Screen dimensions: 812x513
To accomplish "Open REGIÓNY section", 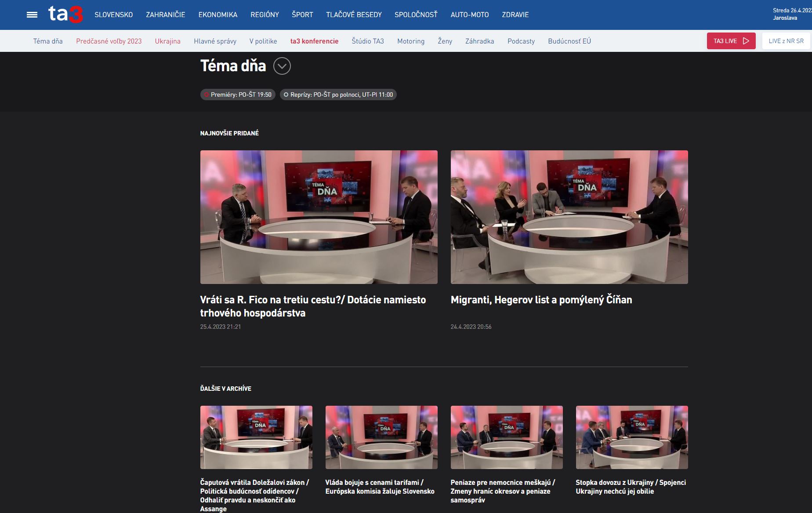I will point(265,15).
